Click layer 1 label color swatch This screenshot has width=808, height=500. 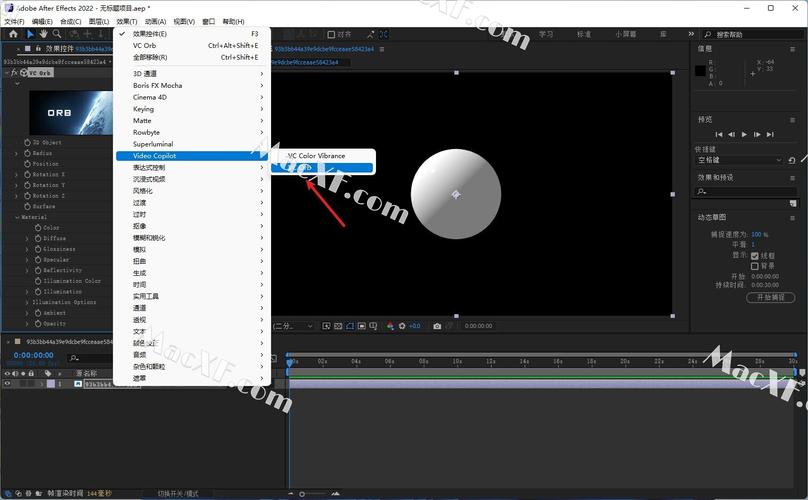51,384
